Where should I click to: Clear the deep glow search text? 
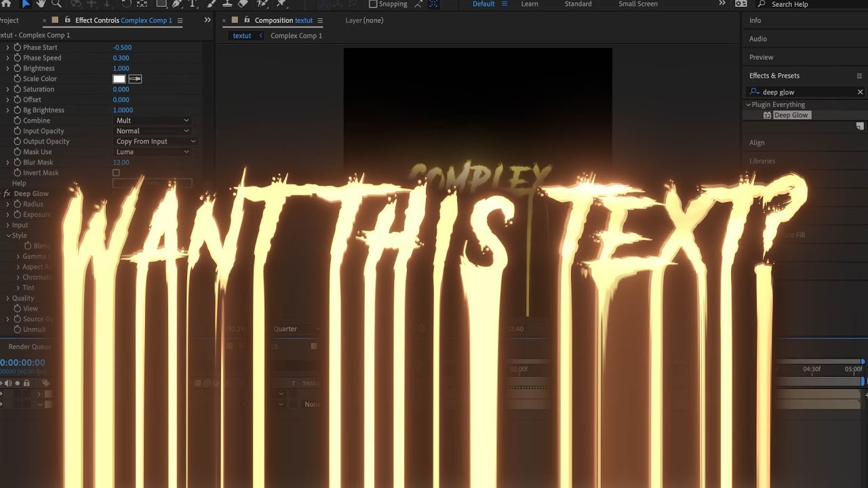coord(861,92)
